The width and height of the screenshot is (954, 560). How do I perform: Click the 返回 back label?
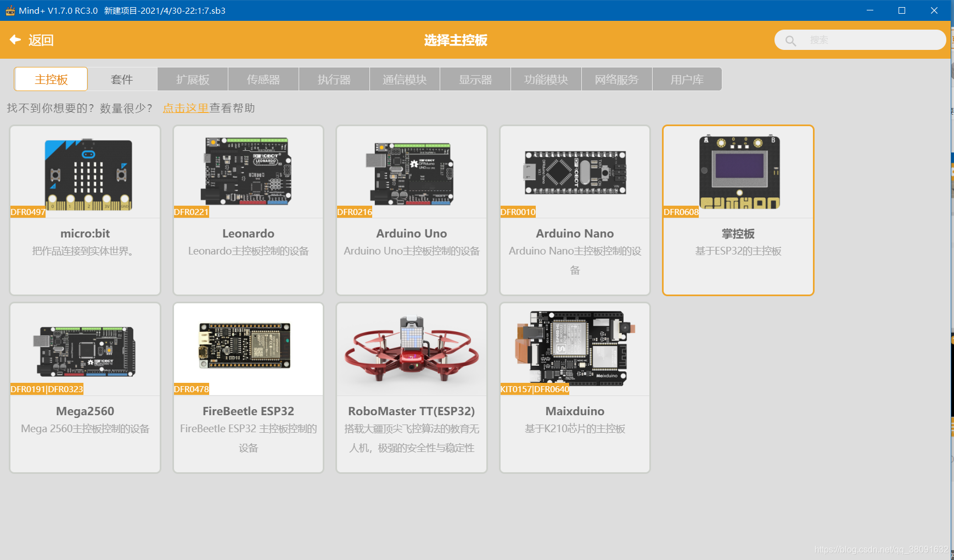[x=41, y=40]
